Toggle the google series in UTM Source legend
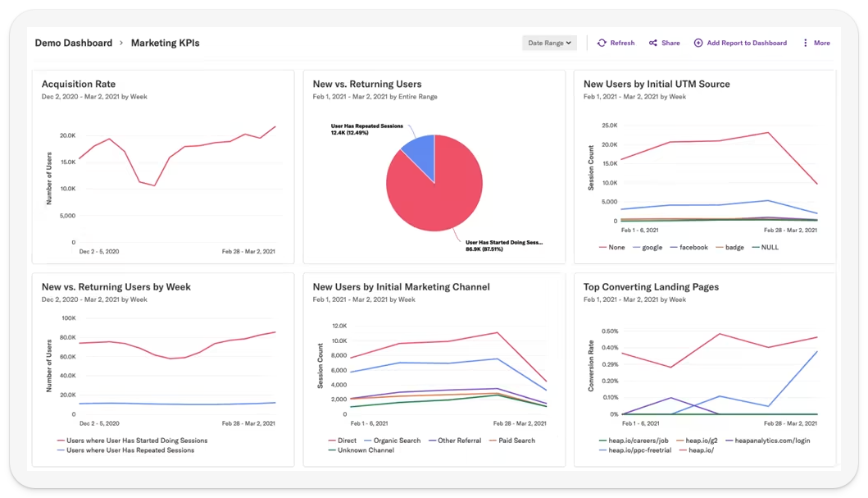Viewport: 868px width, 498px height. tap(652, 247)
